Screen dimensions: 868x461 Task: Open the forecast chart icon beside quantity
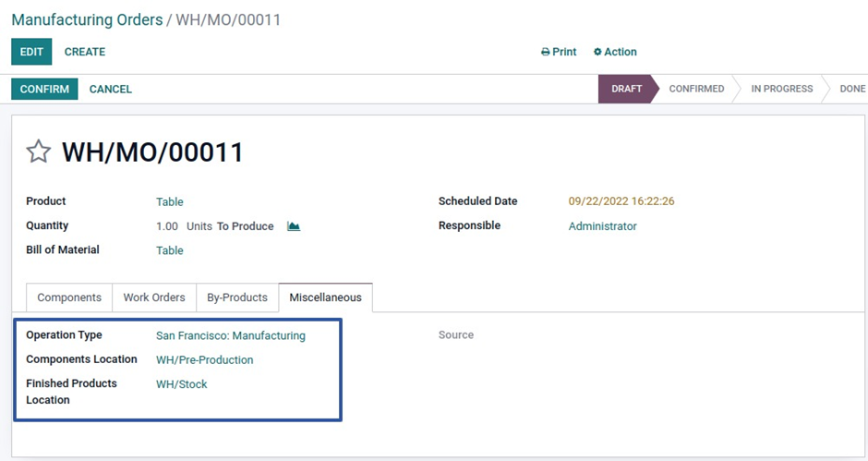(294, 226)
